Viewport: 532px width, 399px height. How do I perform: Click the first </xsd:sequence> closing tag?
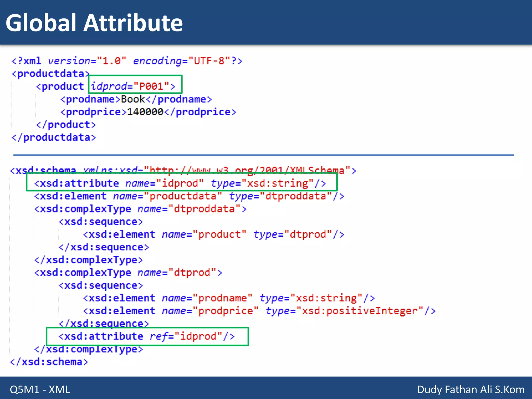point(104,247)
